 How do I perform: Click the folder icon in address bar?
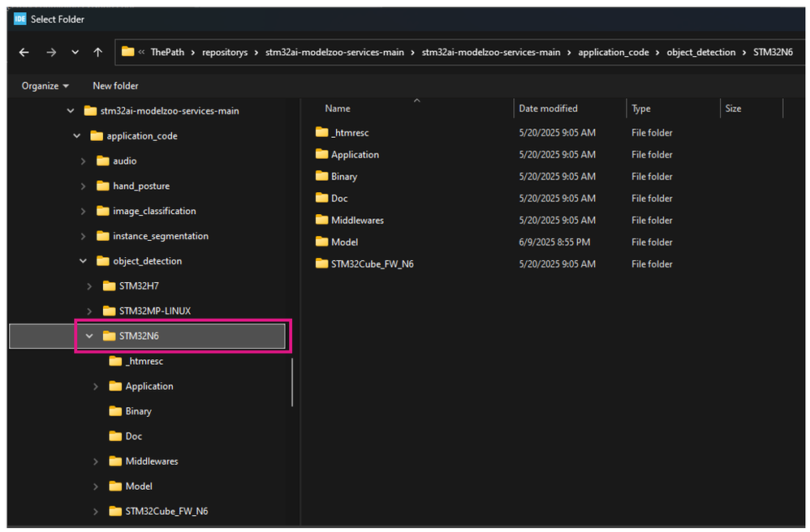coord(127,52)
